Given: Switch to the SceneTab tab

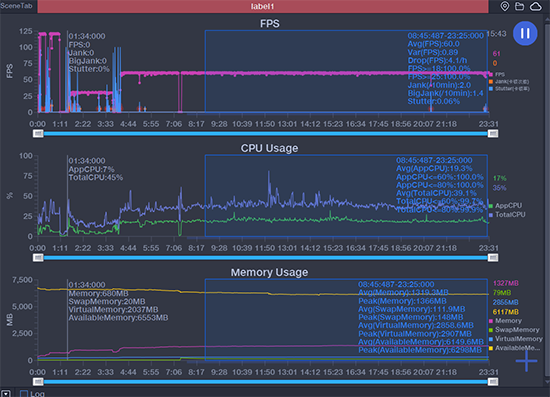Looking at the screenshot, I should [16, 6].
